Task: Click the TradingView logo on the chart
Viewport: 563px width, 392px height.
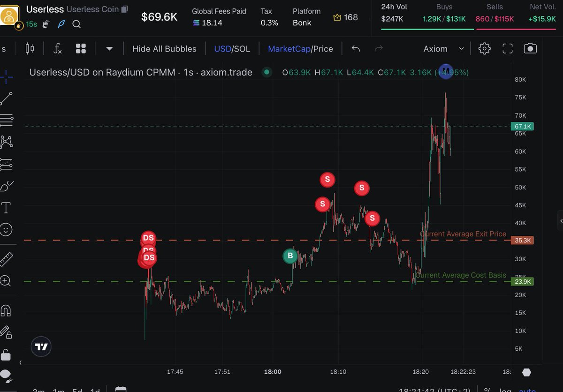Action: click(41, 347)
